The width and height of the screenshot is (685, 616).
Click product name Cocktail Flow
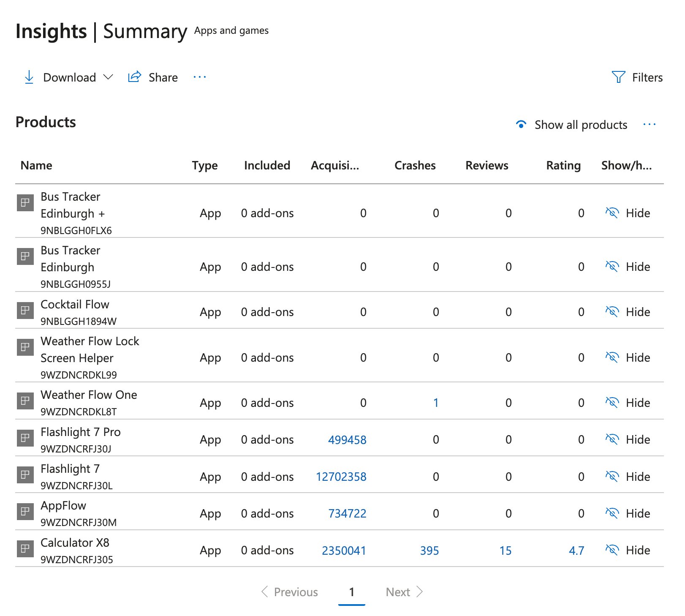[75, 304]
